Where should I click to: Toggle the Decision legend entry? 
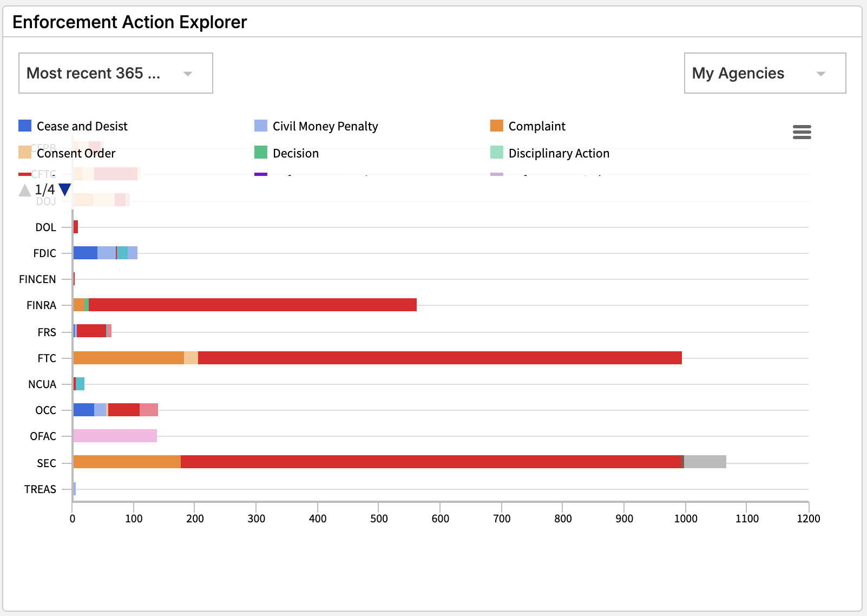295,153
